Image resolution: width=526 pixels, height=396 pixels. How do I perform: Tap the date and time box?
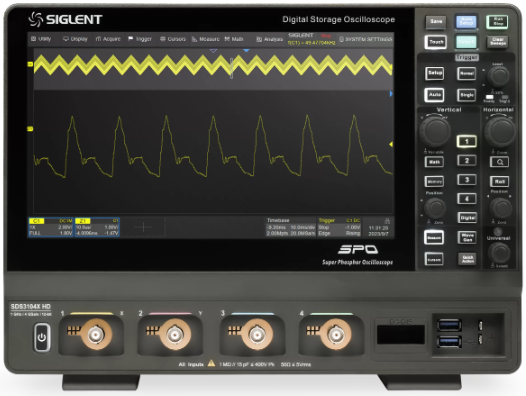tap(378, 227)
